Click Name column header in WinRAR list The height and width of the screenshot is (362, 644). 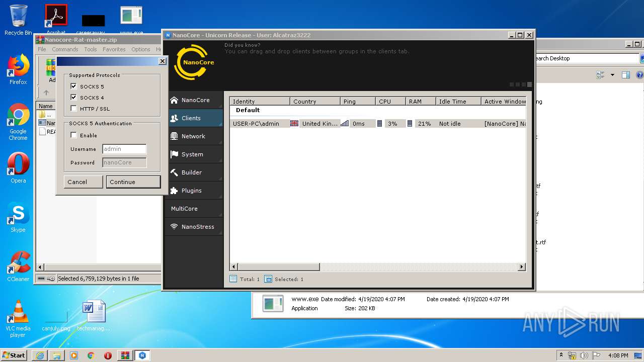coord(46,106)
